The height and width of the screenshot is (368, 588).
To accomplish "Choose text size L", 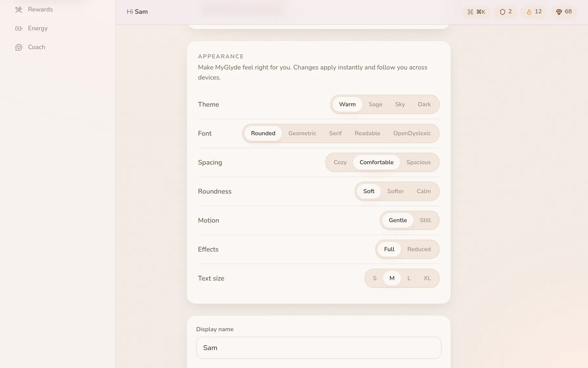I will (x=409, y=278).
